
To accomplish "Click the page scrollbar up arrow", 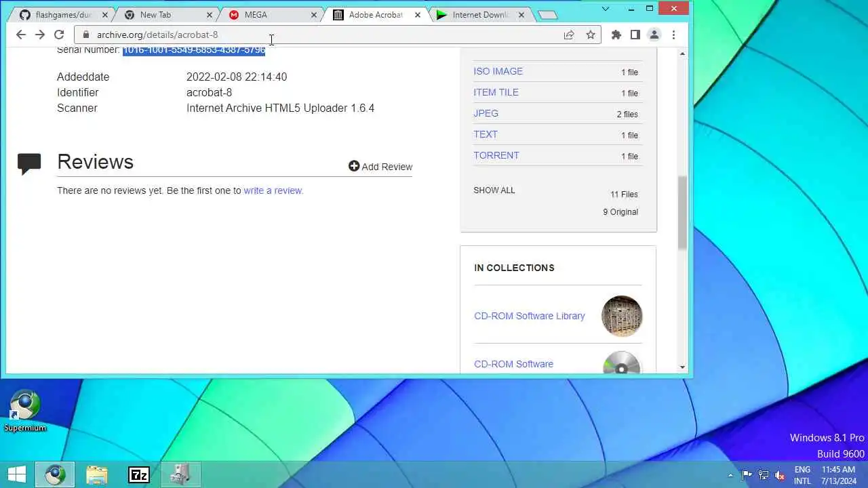I will (x=682, y=54).
